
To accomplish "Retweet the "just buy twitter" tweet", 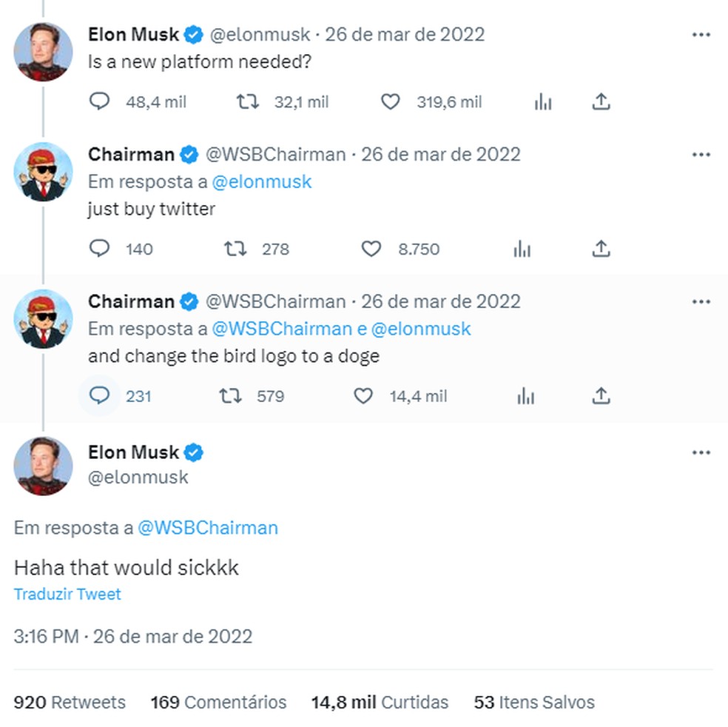I will coord(235,249).
